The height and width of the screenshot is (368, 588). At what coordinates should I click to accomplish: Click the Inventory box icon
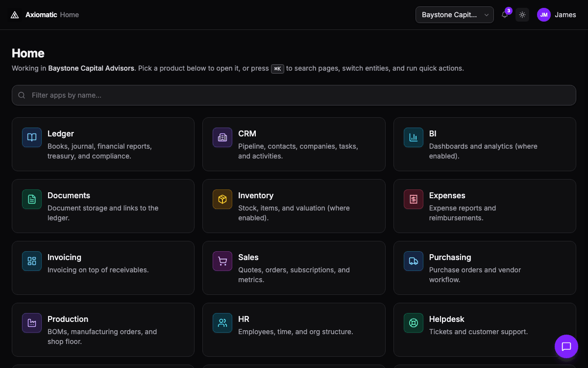click(x=222, y=199)
